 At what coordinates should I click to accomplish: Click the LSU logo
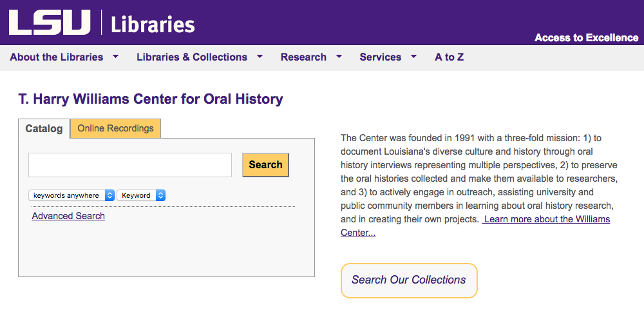coord(49,22)
